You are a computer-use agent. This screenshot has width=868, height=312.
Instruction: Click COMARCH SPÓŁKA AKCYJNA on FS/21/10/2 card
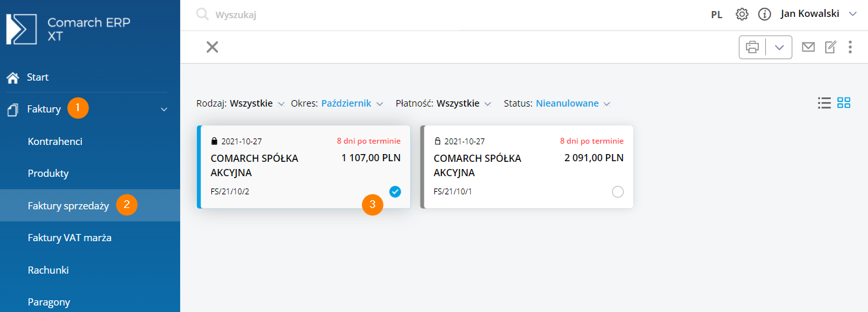[x=254, y=166]
